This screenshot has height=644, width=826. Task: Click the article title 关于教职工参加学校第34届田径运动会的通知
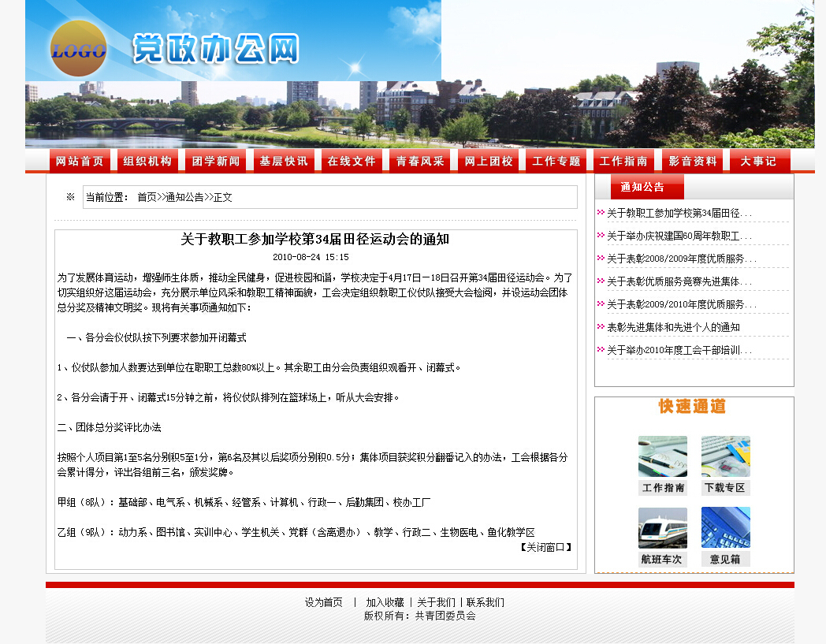point(315,240)
